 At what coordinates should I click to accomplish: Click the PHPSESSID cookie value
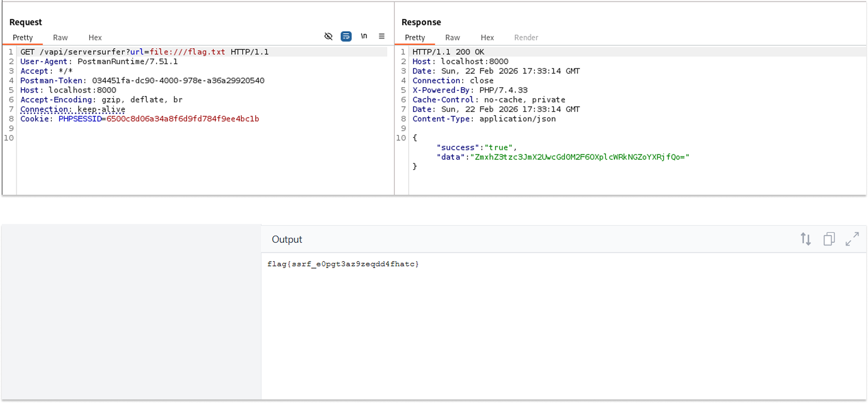(182, 119)
